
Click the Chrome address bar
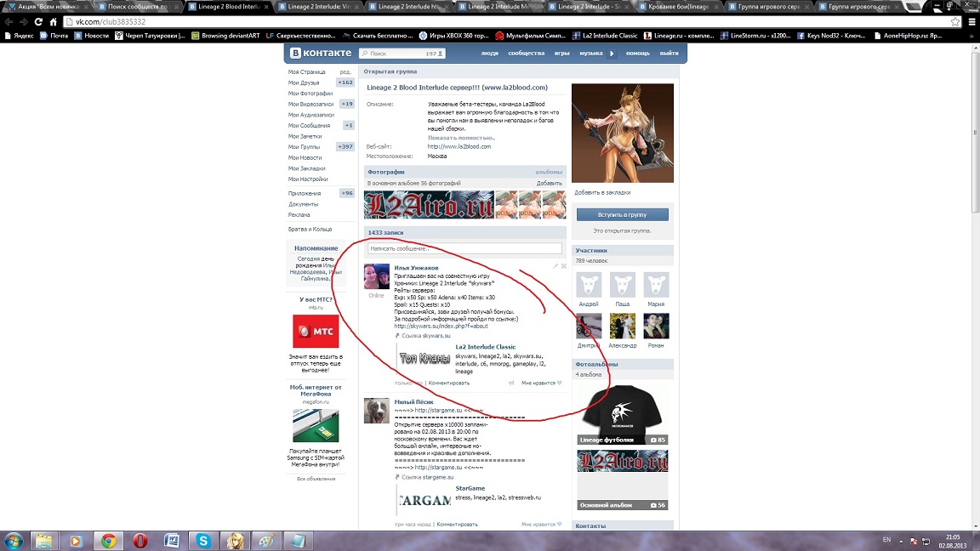[x=506, y=22]
